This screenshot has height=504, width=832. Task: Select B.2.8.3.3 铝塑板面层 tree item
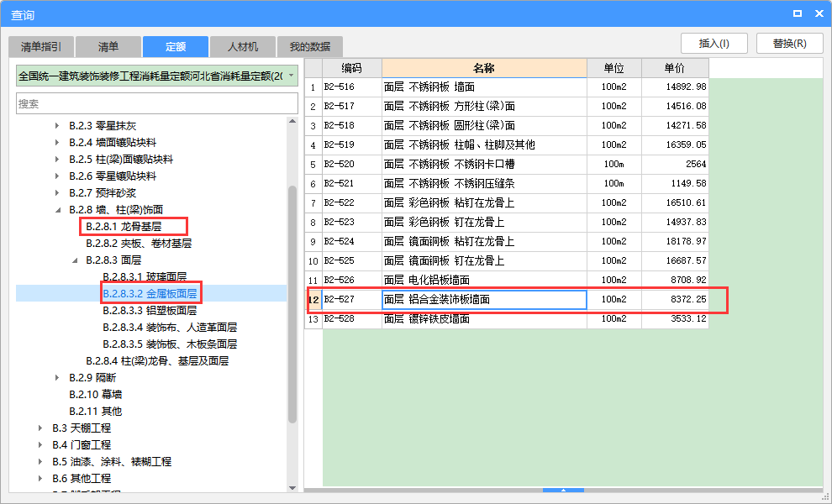click(x=150, y=310)
